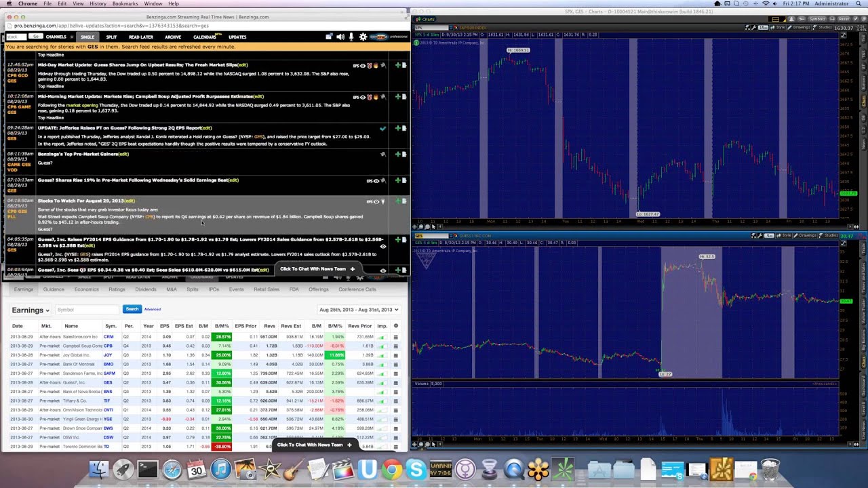The image size is (868, 488).
Task: Click the blue Search button
Action: click(132, 309)
